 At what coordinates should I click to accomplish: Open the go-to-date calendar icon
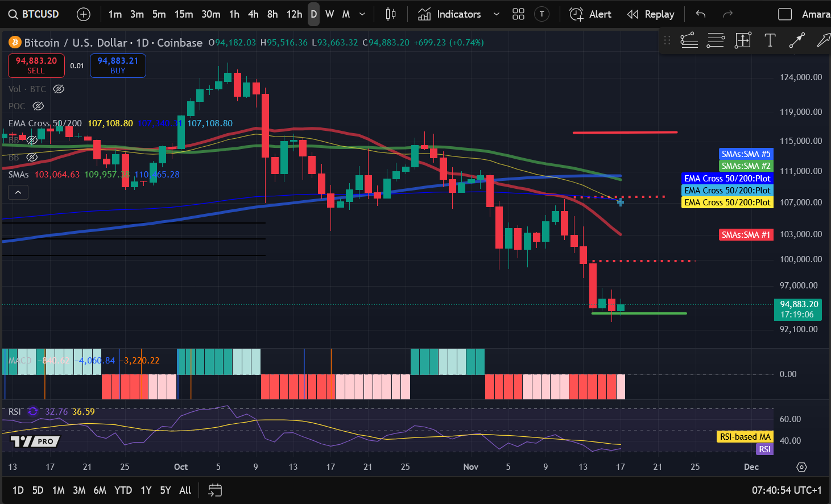pyautogui.click(x=215, y=490)
